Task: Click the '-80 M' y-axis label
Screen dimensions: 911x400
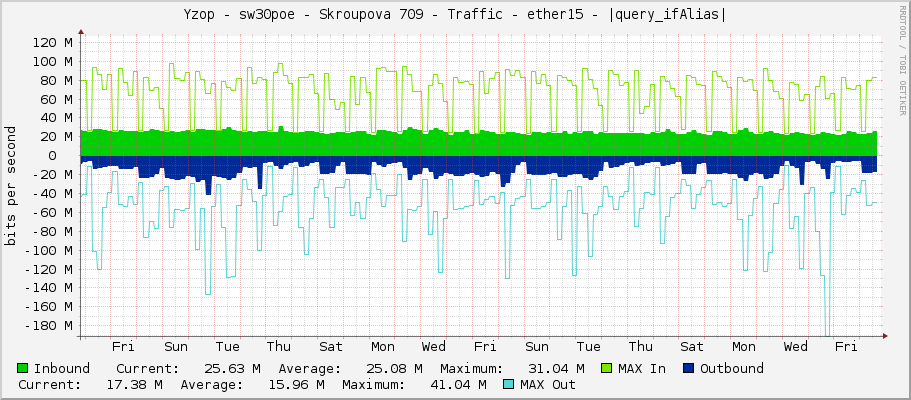Action: tap(53, 231)
